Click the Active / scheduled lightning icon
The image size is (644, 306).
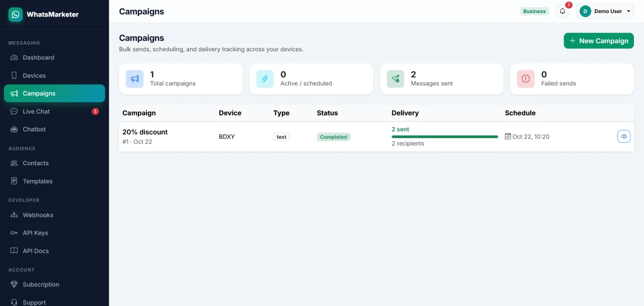point(265,79)
